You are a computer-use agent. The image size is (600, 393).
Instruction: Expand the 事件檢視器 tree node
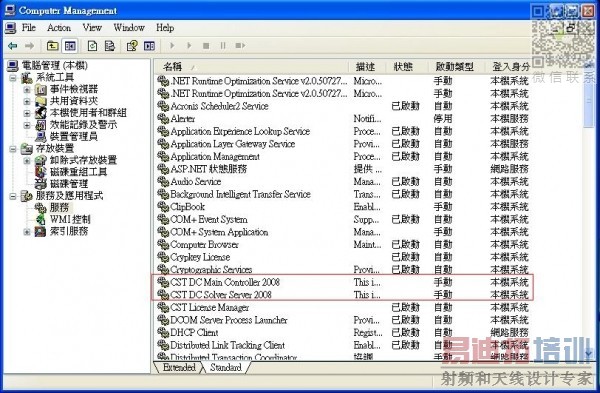pyautogui.click(x=27, y=90)
